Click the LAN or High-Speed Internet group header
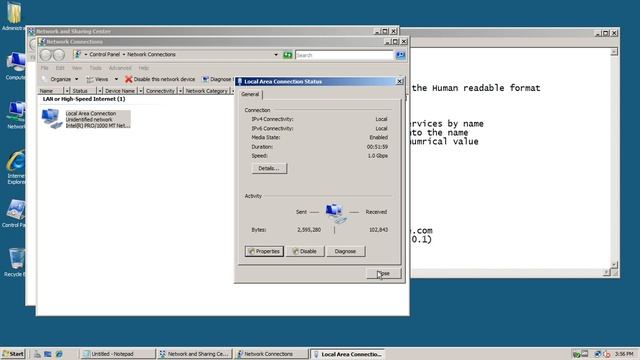This screenshot has width=640, height=360. click(x=84, y=99)
